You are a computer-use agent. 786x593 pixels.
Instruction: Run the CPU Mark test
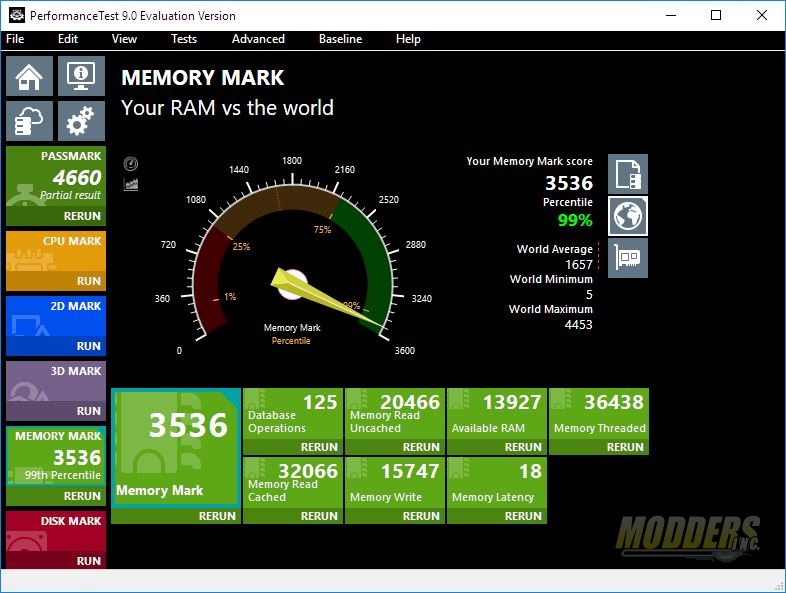click(x=89, y=281)
